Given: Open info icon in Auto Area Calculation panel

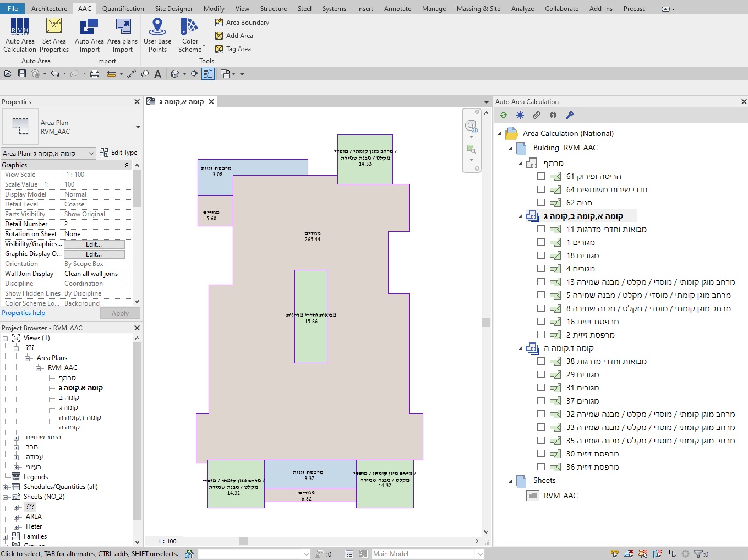Looking at the screenshot, I should pos(553,115).
